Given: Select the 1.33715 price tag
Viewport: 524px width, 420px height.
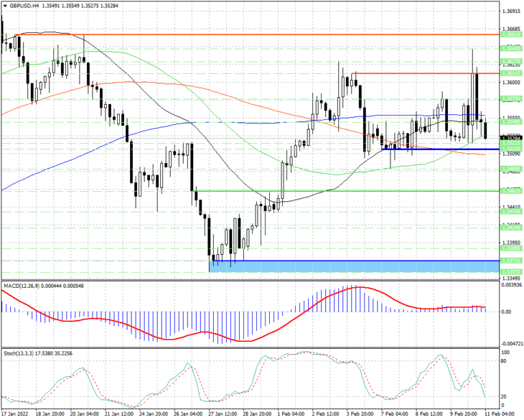Looking at the screenshot, I should pos(511,261).
